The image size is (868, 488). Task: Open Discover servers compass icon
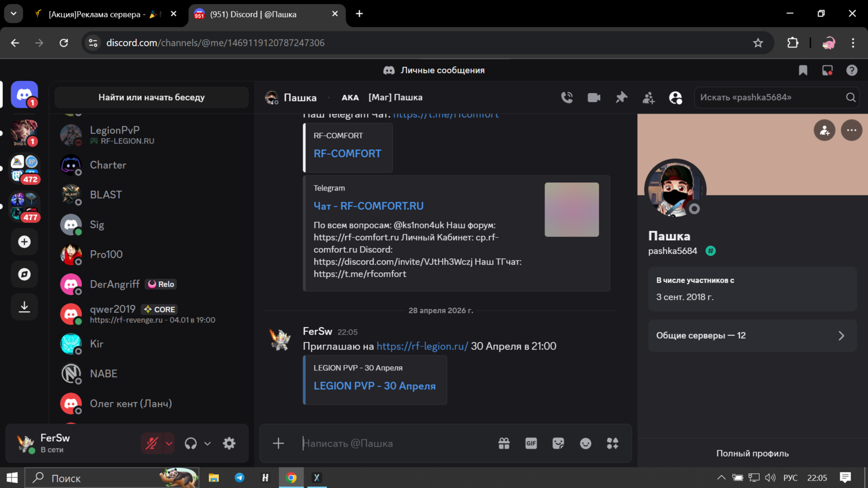tap(24, 274)
